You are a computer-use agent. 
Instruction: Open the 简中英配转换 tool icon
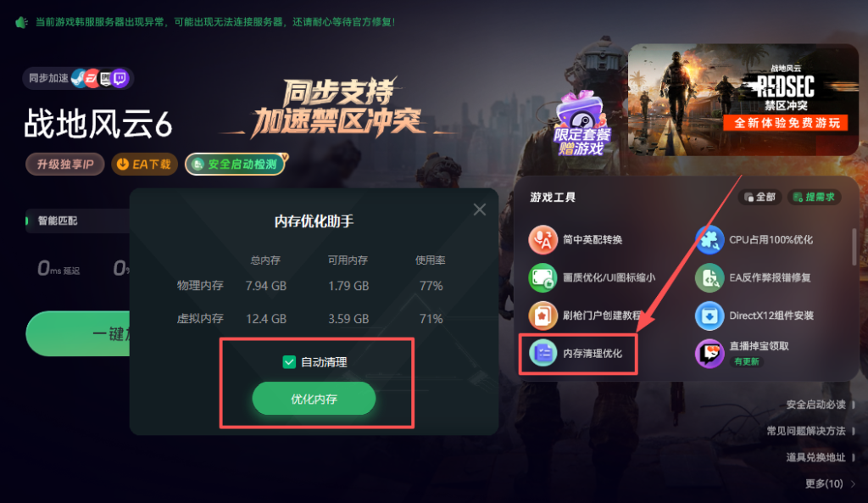click(543, 240)
